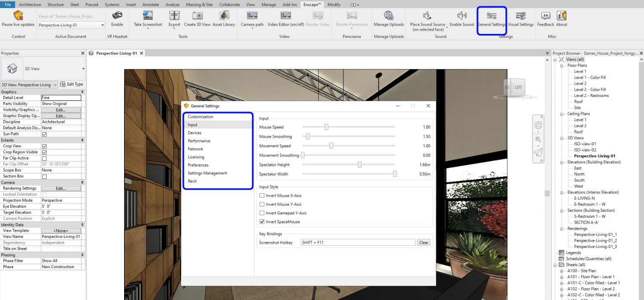Image resolution: width=644 pixels, height=300 pixels.
Task: Open the Manage Uploads icon
Action: tap(389, 16)
